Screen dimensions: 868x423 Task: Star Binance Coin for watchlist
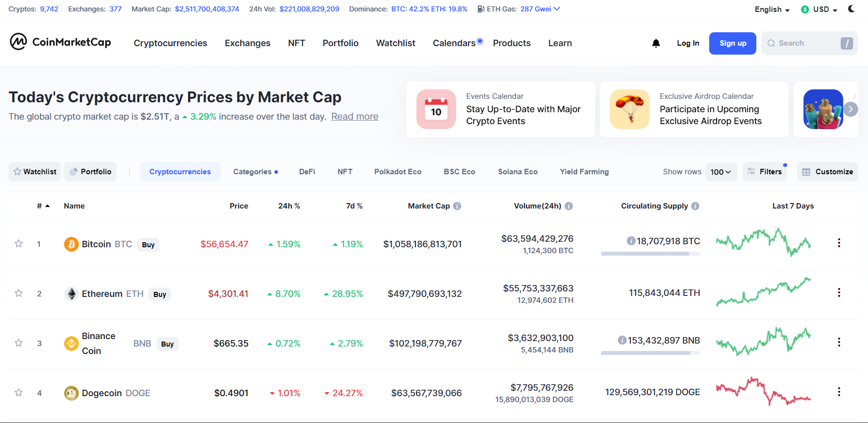tap(19, 343)
